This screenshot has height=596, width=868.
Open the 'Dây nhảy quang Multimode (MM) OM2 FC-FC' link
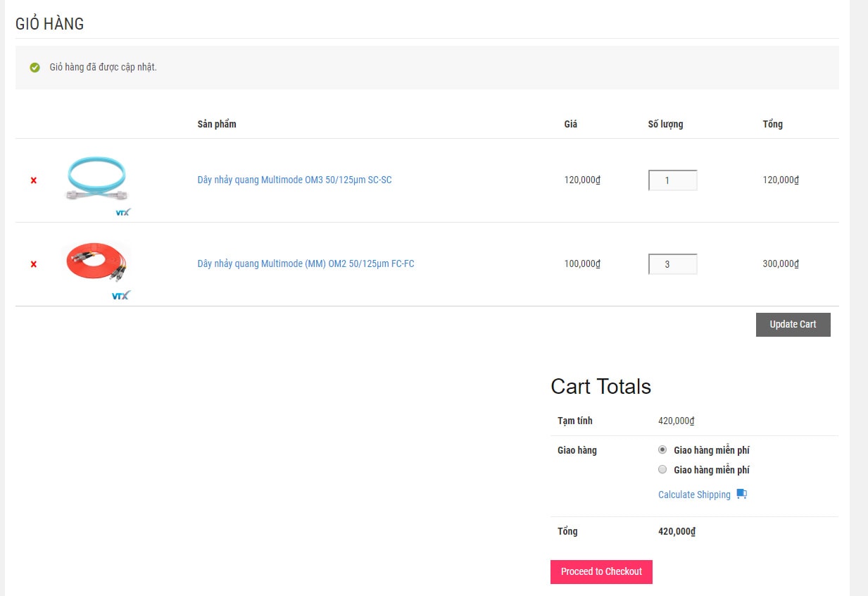(306, 263)
